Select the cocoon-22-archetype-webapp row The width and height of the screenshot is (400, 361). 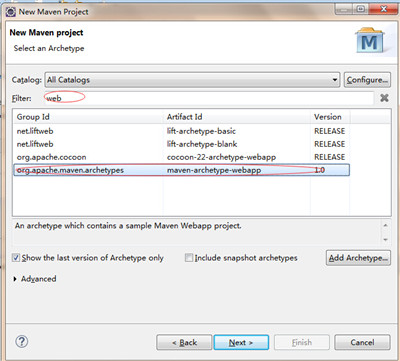(x=181, y=157)
